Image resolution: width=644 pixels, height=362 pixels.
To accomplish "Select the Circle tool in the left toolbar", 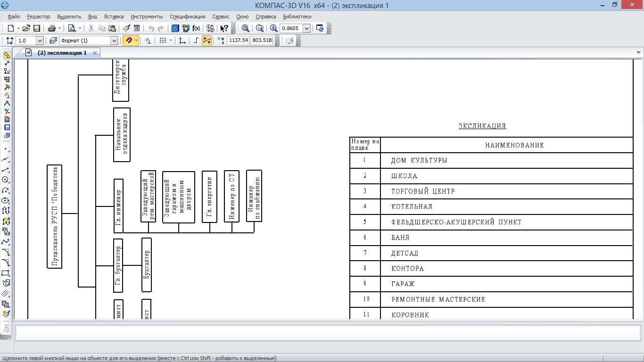I will pyautogui.click(x=6, y=180).
